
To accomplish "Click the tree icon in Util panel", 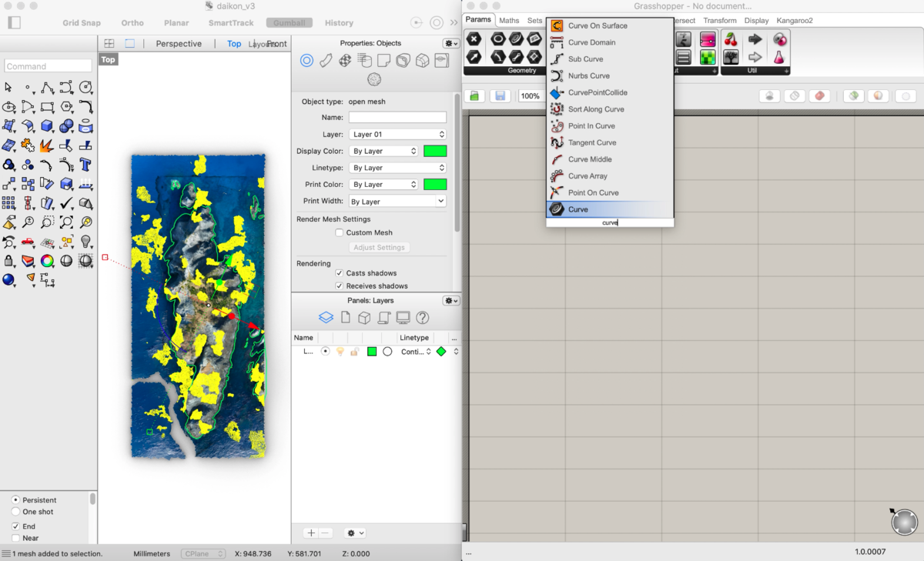I will (x=731, y=57).
